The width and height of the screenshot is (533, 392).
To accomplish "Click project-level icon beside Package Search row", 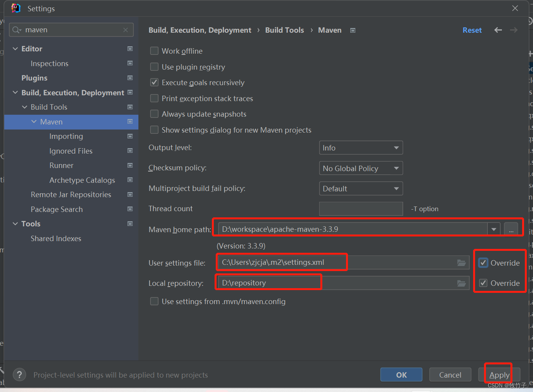I will pyautogui.click(x=130, y=209).
